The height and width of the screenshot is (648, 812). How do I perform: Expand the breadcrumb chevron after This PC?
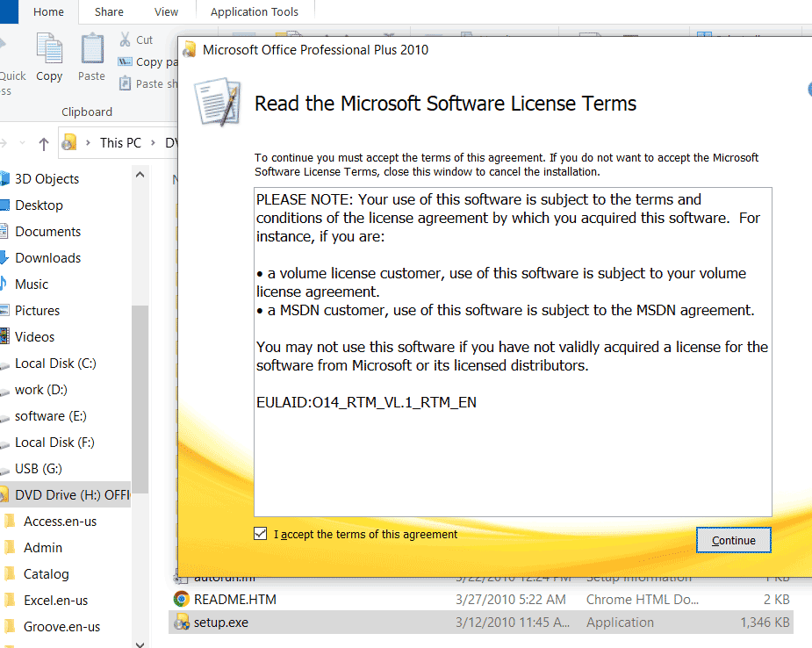[x=153, y=142]
